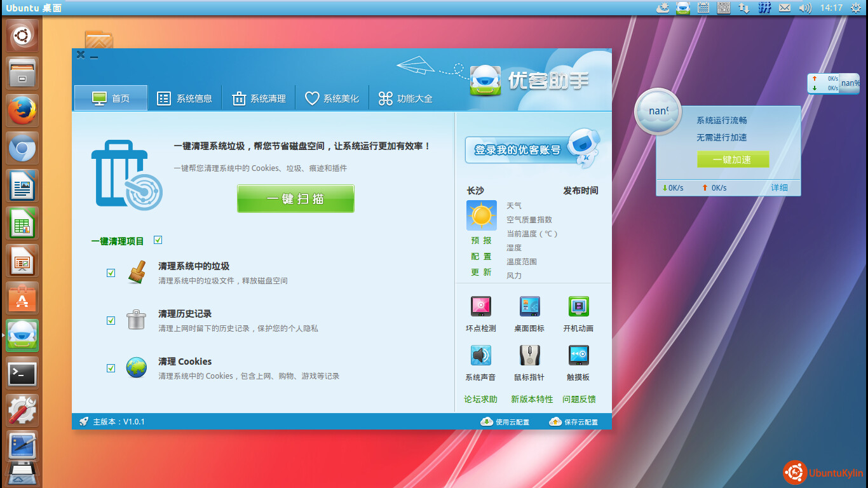
Task: Launch Firefox from the Ubuntu dock
Action: (22, 111)
